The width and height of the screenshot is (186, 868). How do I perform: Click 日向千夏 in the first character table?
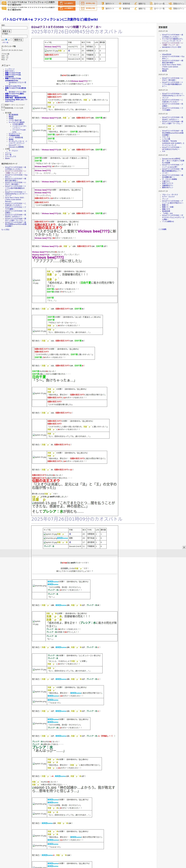48,59
